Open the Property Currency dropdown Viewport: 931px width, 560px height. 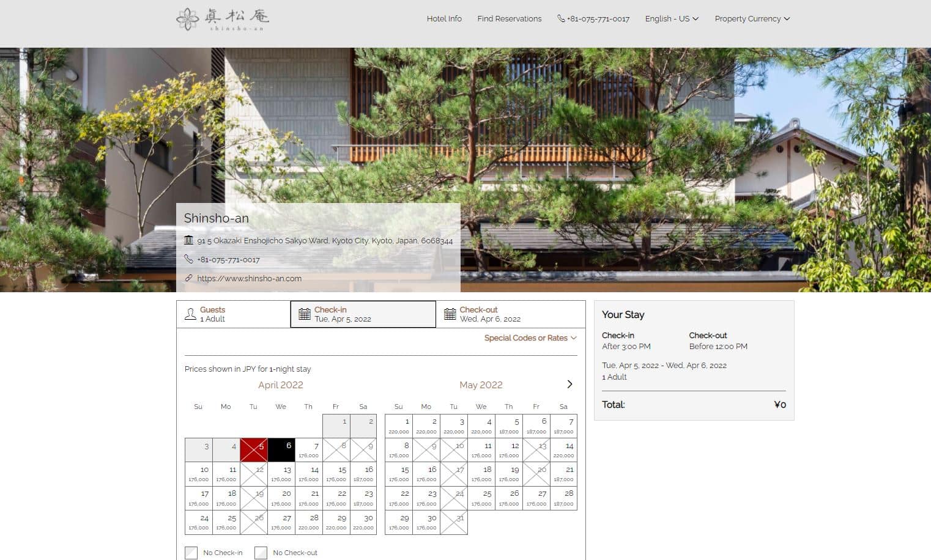click(x=752, y=19)
